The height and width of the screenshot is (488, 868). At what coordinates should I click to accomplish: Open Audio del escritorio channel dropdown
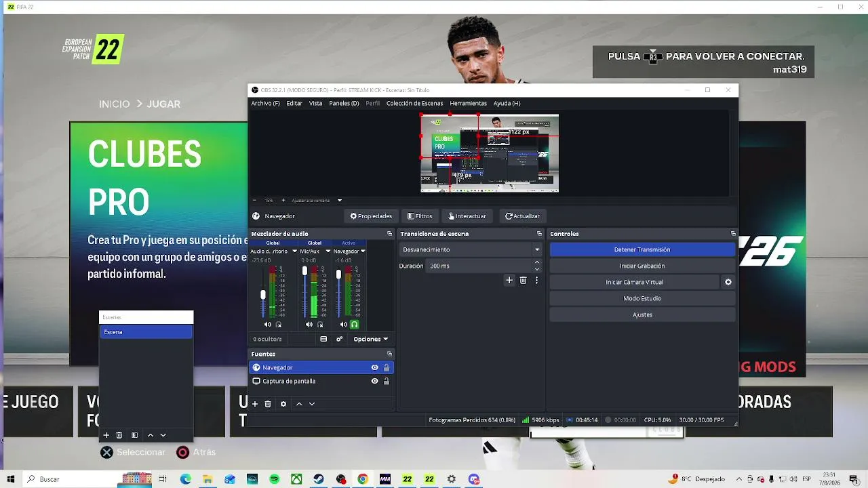pos(294,251)
